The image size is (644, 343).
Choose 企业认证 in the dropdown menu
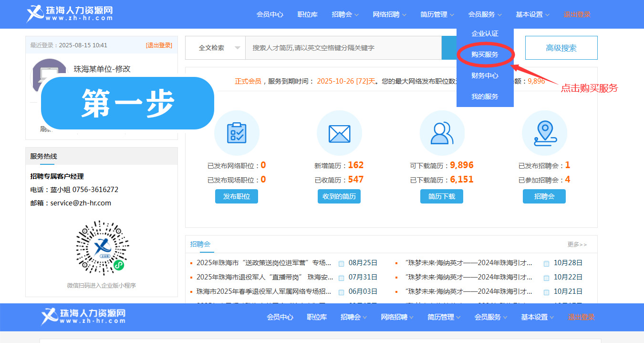point(485,33)
